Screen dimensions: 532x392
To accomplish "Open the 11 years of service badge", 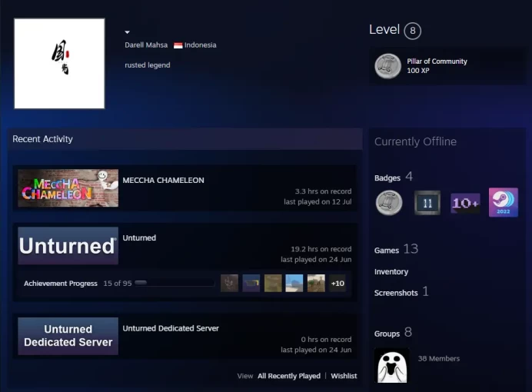I will click(x=427, y=203).
